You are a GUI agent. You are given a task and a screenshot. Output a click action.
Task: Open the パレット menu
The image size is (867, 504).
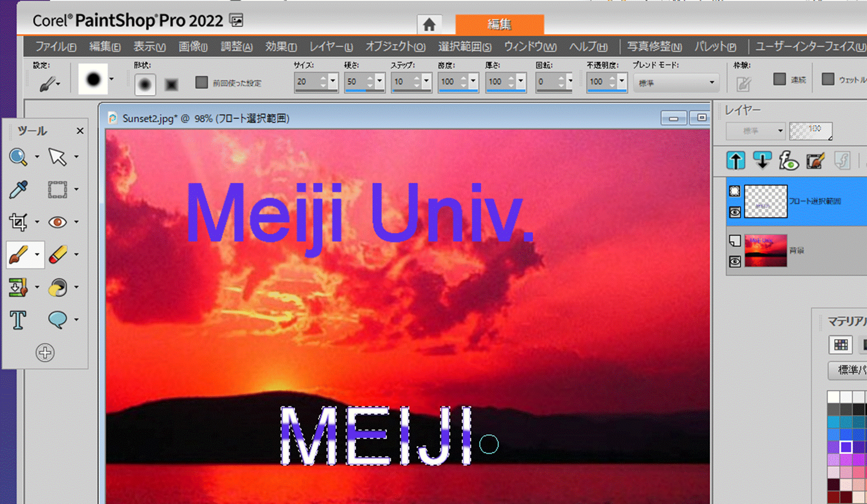[715, 47]
